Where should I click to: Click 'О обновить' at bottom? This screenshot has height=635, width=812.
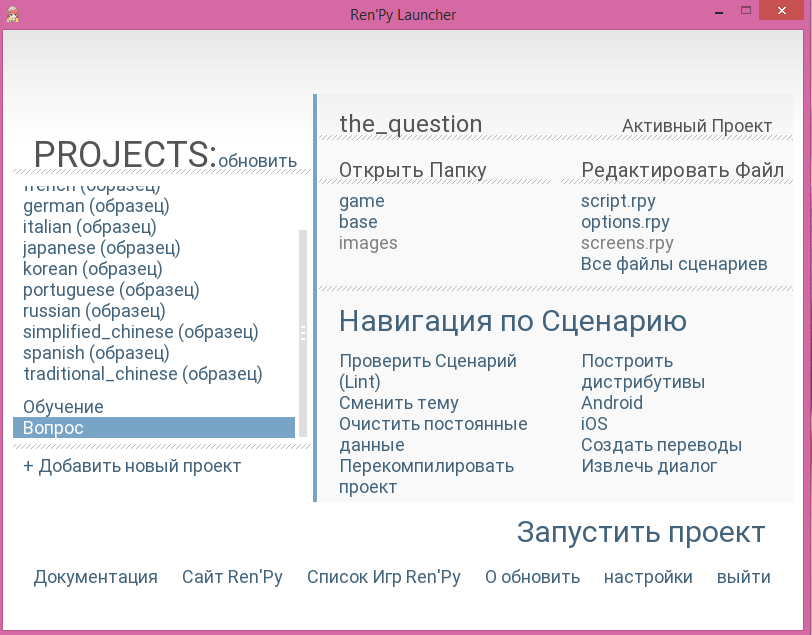pos(532,577)
